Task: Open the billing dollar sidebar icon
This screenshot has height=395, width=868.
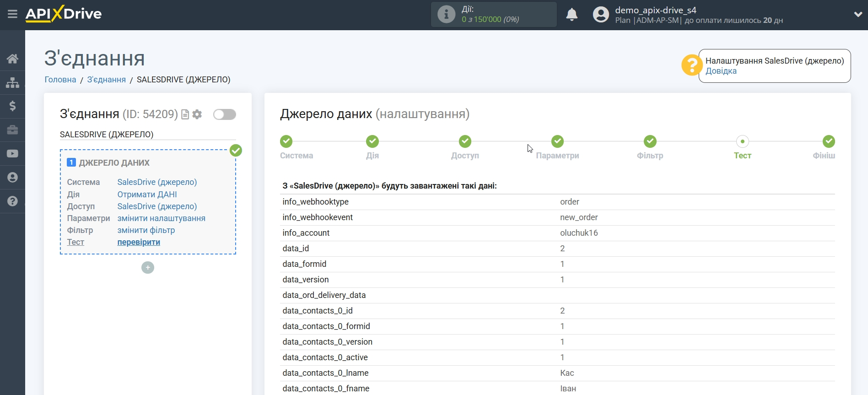Action: point(12,106)
